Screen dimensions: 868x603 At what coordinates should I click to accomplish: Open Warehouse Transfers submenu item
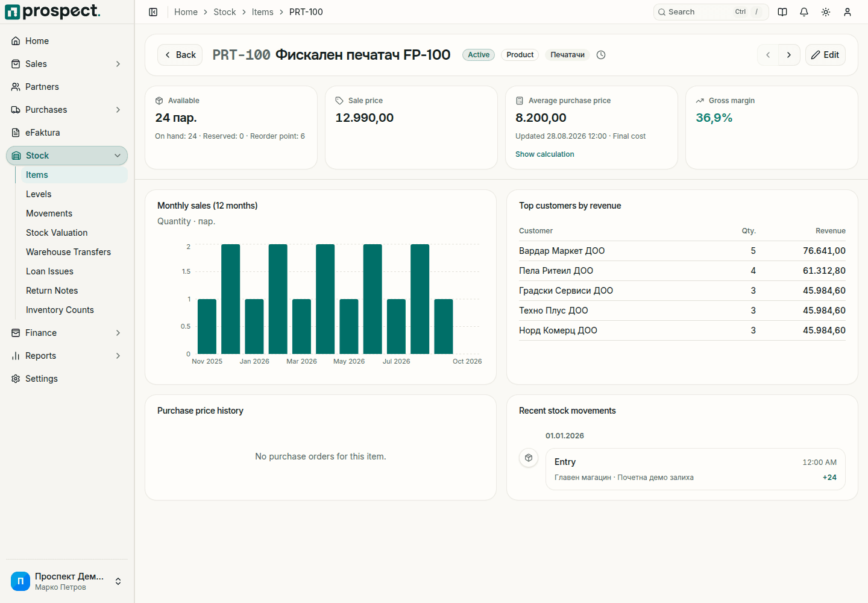point(74,252)
